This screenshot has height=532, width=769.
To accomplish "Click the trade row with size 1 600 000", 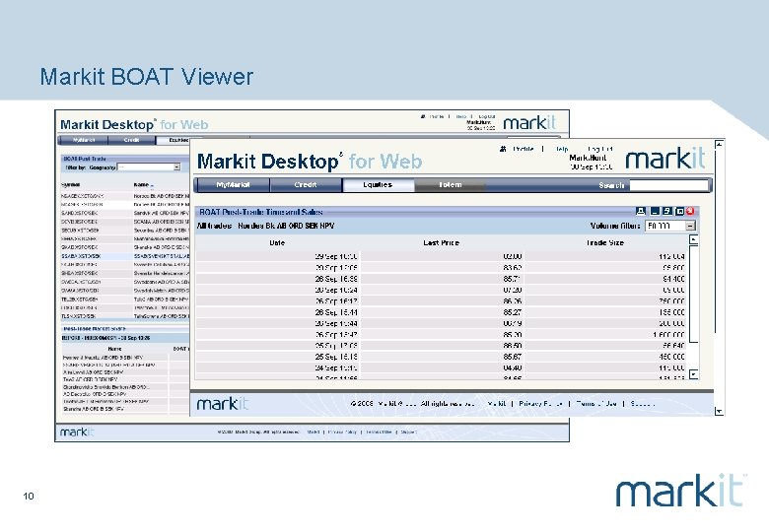I will pyautogui.click(x=442, y=335).
